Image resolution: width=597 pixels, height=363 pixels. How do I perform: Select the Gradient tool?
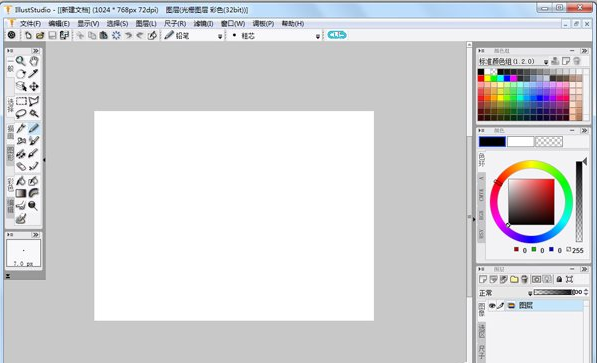21,193
